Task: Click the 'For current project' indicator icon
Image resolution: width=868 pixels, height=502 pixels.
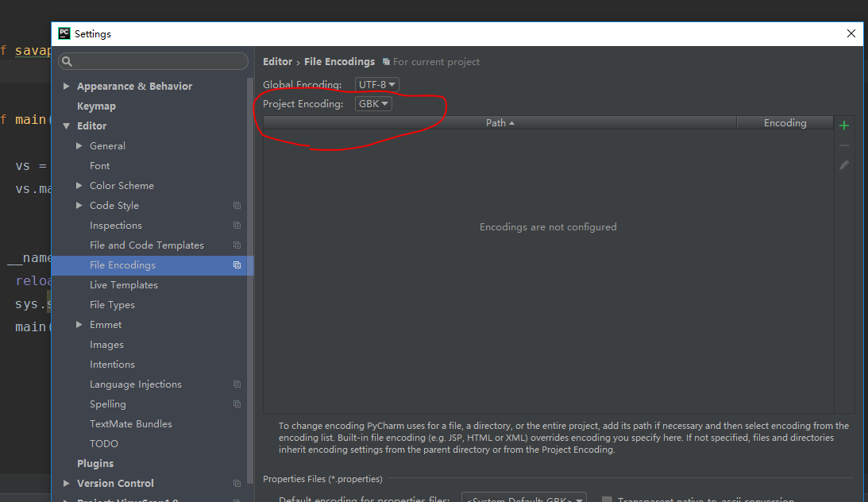Action: click(x=387, y=61)
